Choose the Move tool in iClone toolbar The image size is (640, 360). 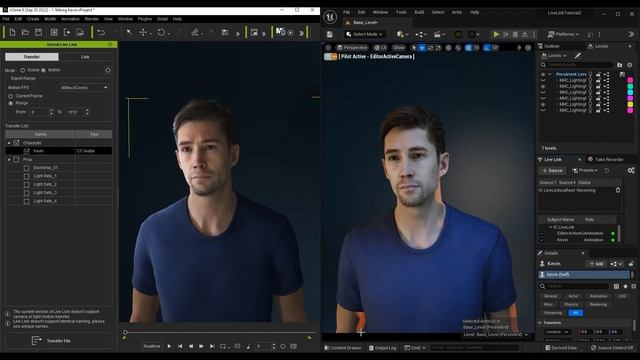[143, 32]
